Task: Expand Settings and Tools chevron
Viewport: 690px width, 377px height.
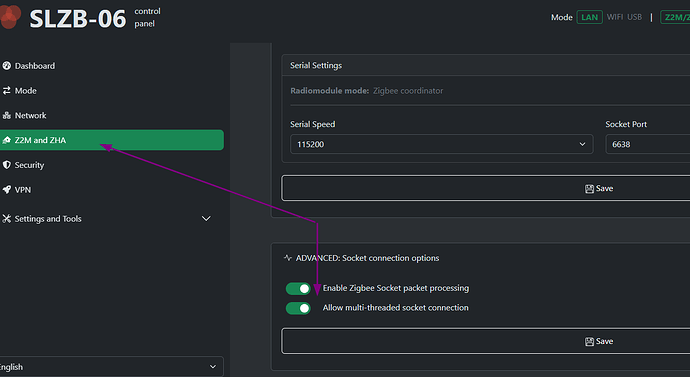Action: [206, 219]
